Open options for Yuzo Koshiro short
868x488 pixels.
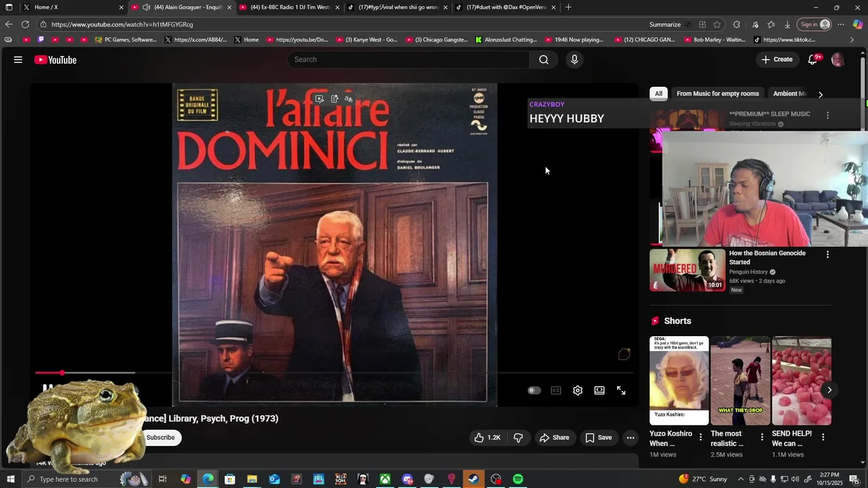coord(701,437)
